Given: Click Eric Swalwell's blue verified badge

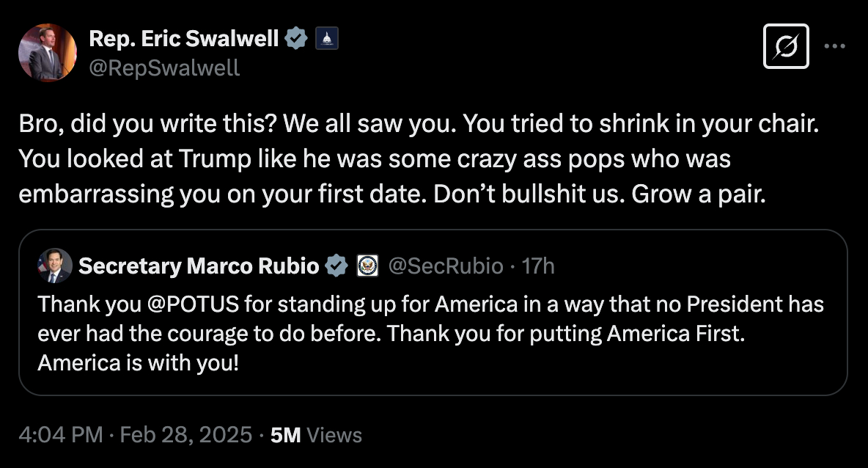Looking at the screenshot, I should pyautogui.click(x=296, y=38).
